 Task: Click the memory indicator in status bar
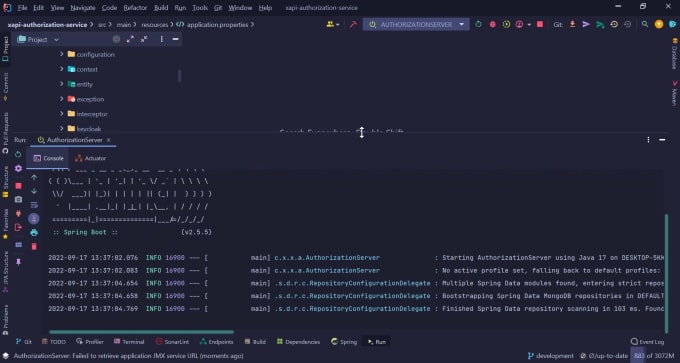pyautogui.click(x=654, y=356)
